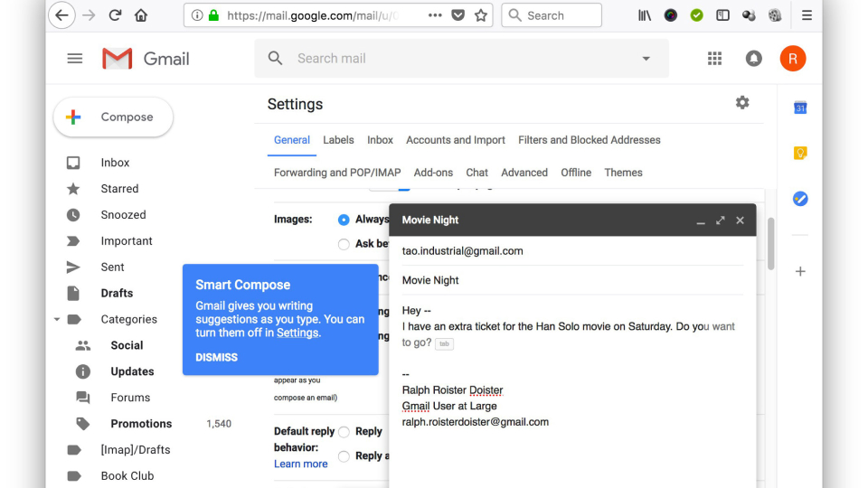Open the Labels settings tab

338,140
